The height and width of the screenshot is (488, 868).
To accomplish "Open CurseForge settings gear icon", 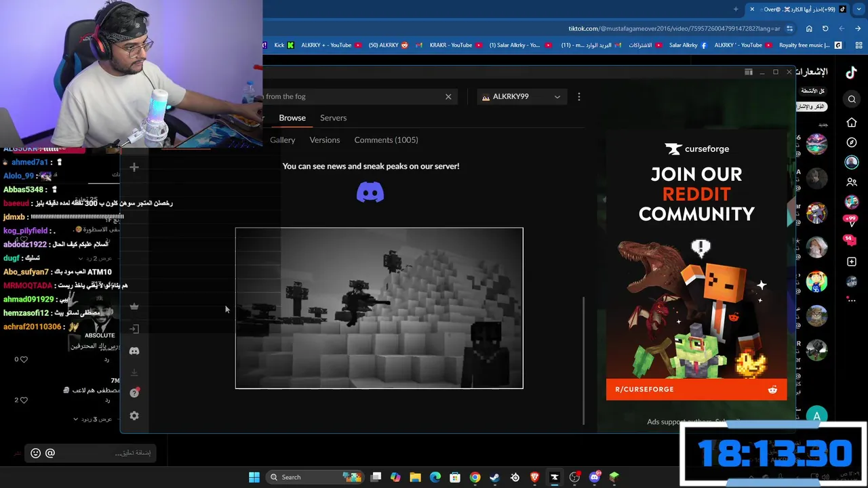I will coord(134,415).
